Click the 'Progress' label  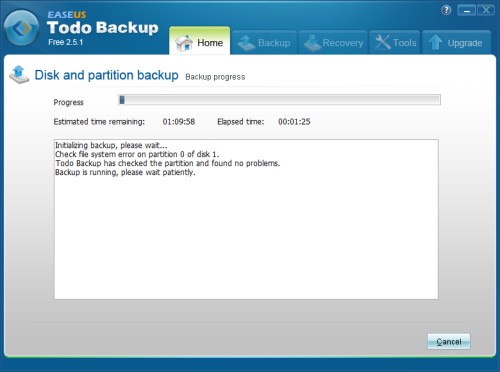68,102
